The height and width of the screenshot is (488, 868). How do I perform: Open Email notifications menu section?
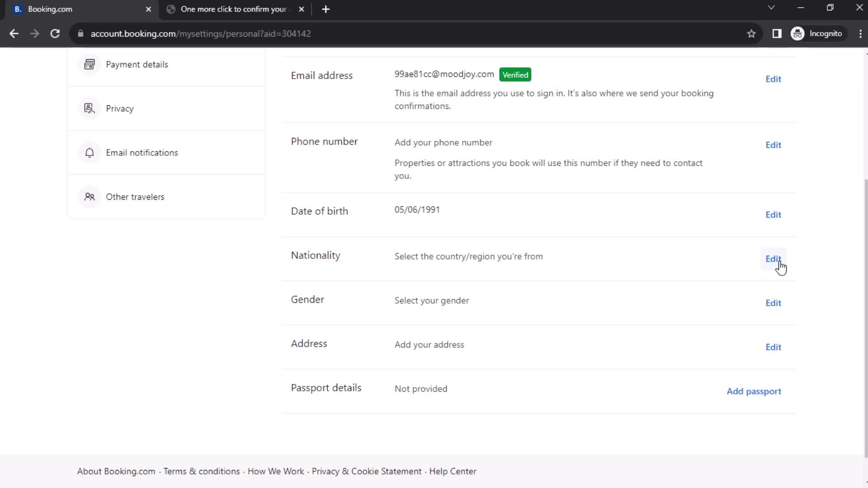click(142, 153)
